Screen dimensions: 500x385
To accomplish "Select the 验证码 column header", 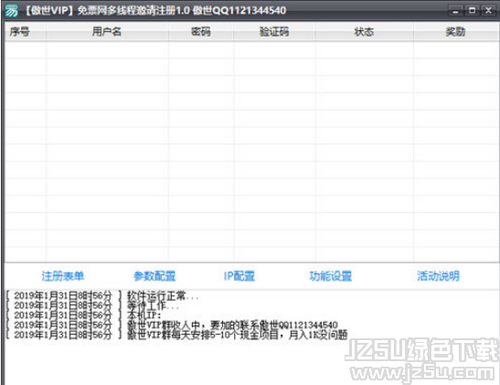I will point(274,32).
